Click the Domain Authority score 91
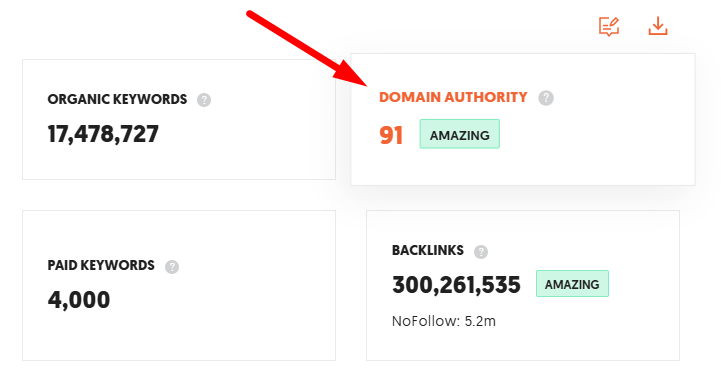The image size is (721, 380). (391, 135)
